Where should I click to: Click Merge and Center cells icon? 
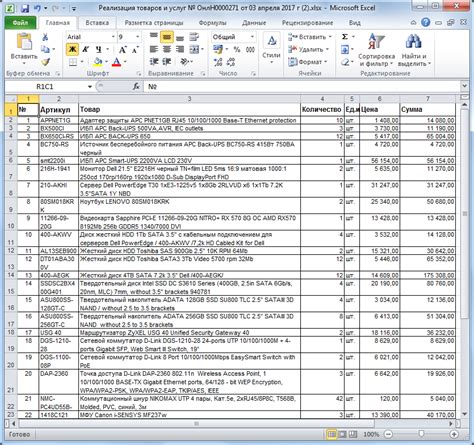[x=194, y=50]
